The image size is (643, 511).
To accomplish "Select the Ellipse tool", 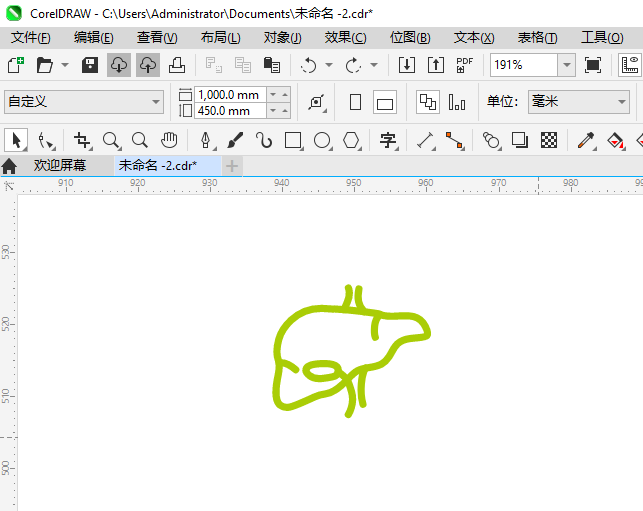I will 322,140.
